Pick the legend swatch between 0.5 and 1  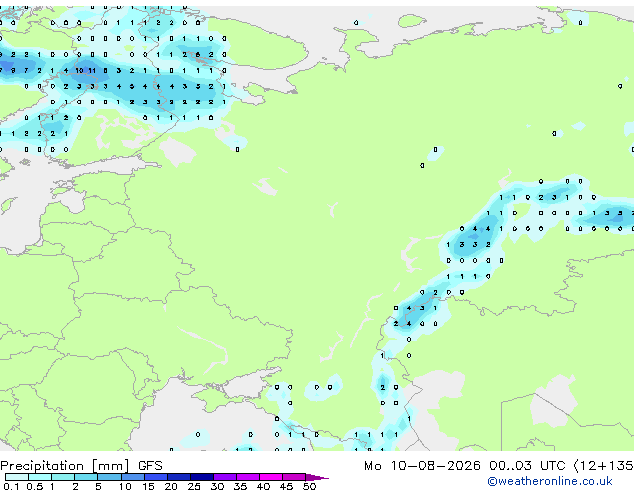click(40, 477)
